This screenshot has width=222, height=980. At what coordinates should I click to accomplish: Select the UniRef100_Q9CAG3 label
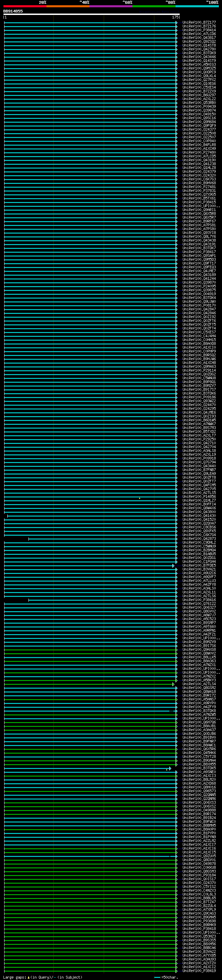click(x=199, y=913)
